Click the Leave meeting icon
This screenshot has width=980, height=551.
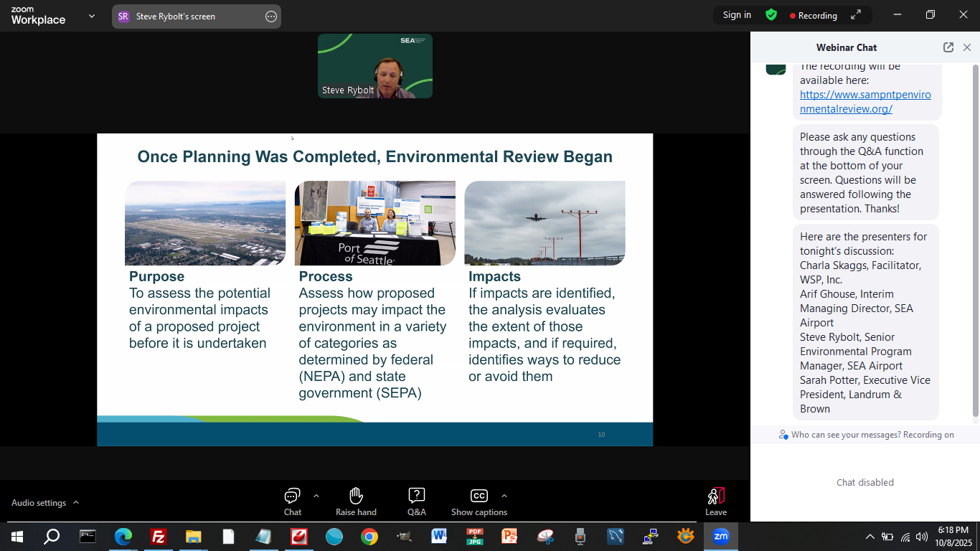tap(715, 496)
